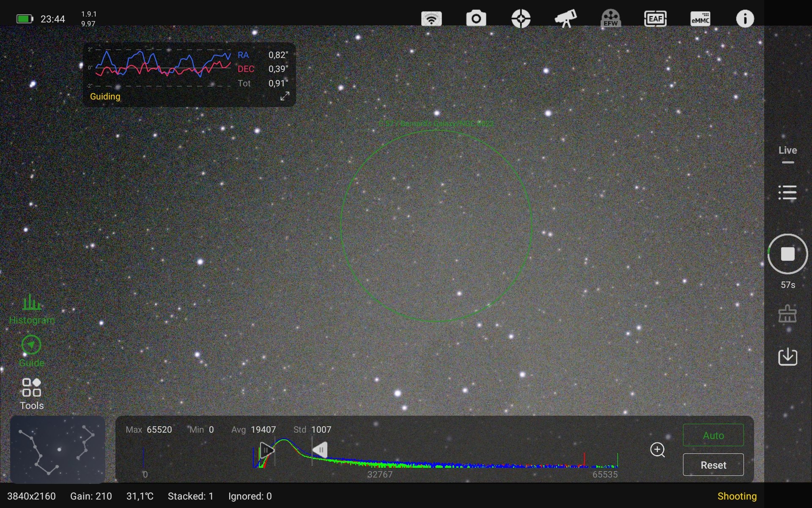The image size is (812, 508).
Task: Click the Guiding status label
Action: (x=105, y=97)
